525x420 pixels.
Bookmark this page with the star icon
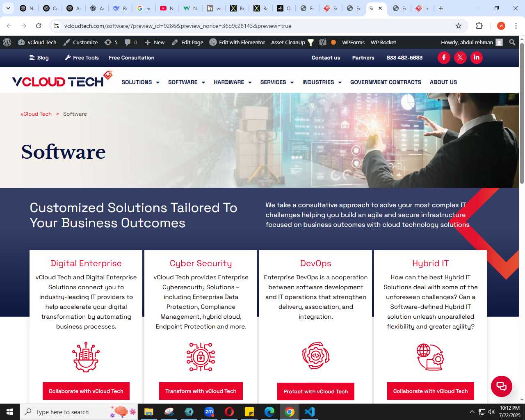point(459,26)
